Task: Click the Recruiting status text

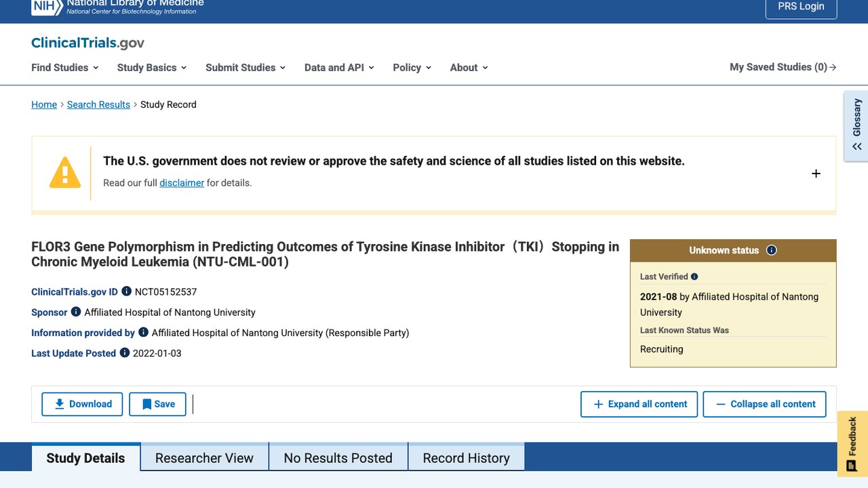Action: point(662,349)
